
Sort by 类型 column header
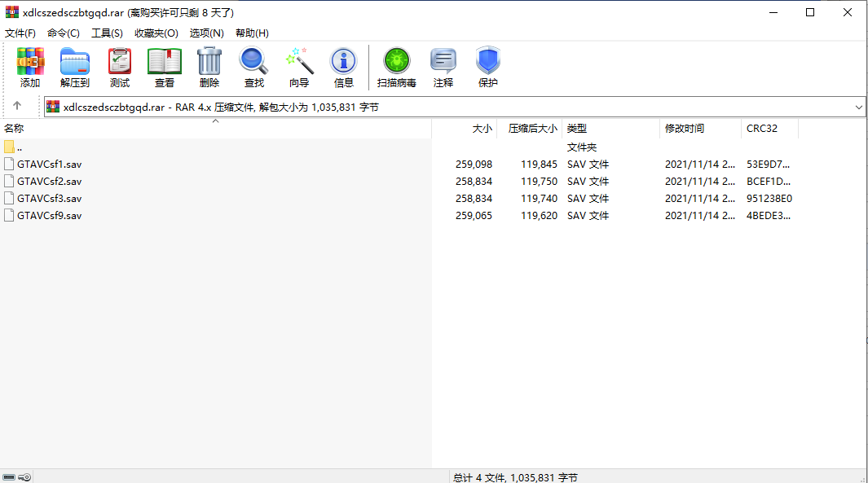click(610, 129)
